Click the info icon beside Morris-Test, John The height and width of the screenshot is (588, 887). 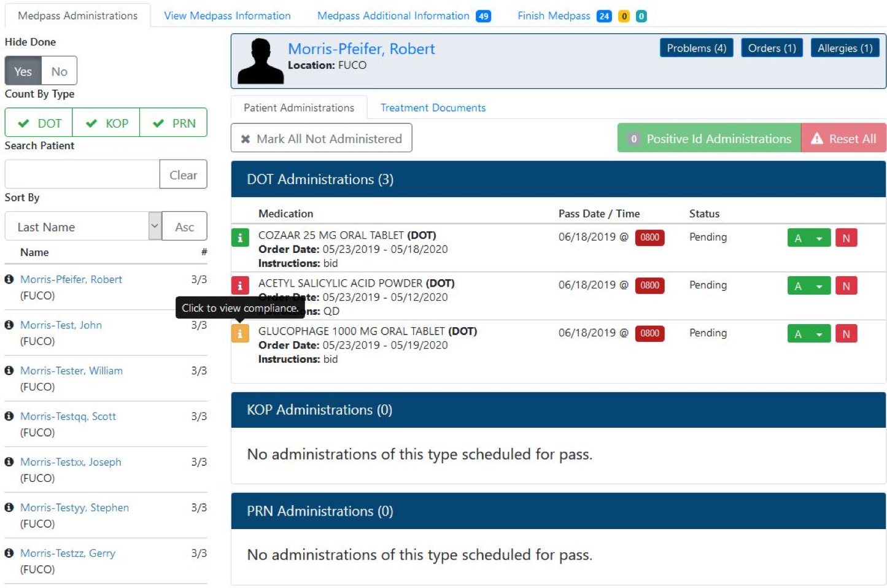coord(9,325)
